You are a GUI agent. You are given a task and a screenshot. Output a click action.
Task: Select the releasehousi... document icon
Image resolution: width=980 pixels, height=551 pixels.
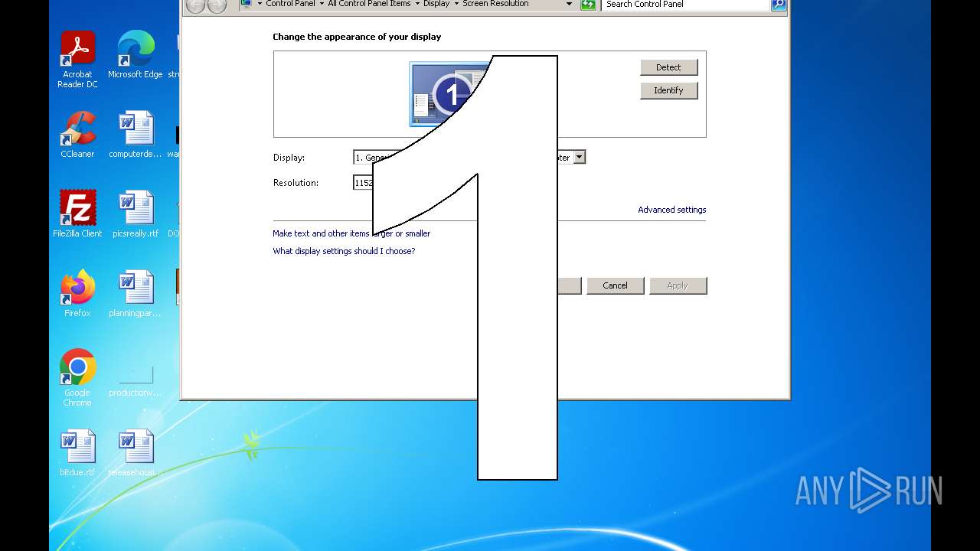click(136, 453)
